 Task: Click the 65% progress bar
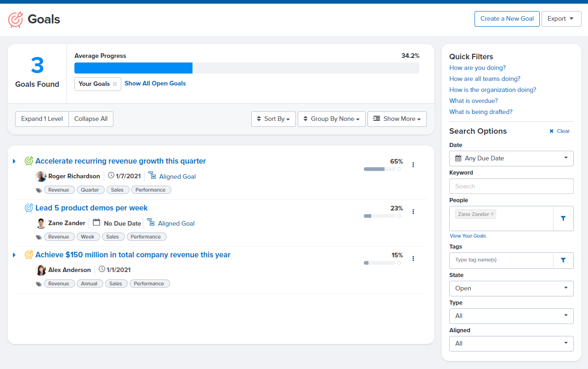coord(379,169)
